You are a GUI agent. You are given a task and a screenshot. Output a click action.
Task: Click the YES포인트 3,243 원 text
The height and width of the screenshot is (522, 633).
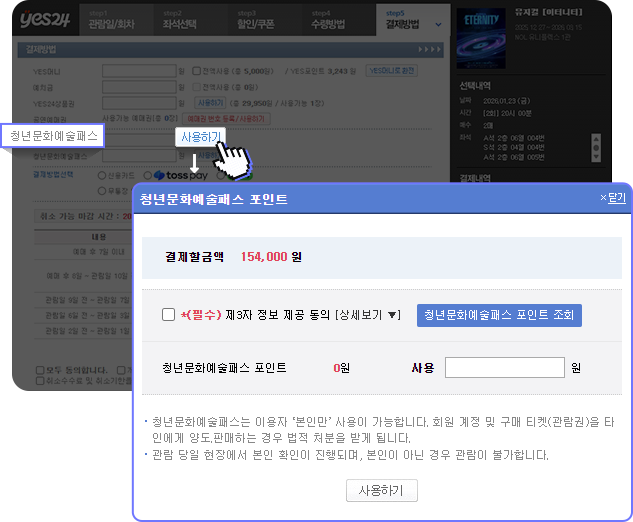pyautogui.click(x=323, y=71)
